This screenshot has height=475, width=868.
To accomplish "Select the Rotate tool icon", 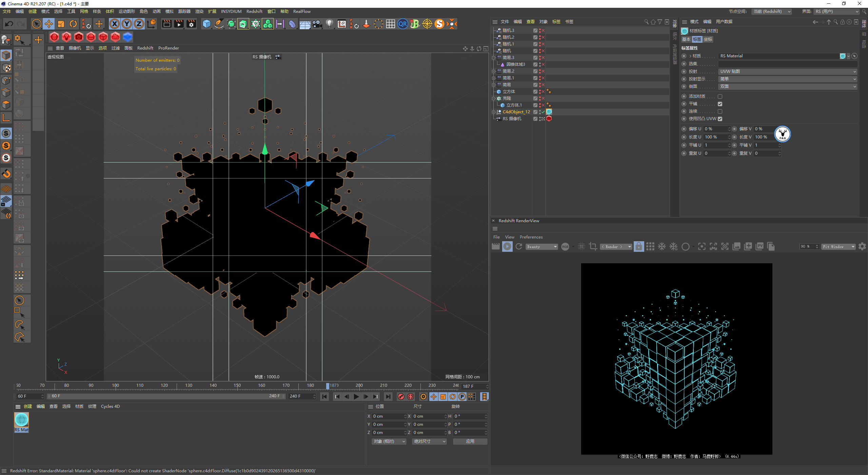I will tap(73, 24).
